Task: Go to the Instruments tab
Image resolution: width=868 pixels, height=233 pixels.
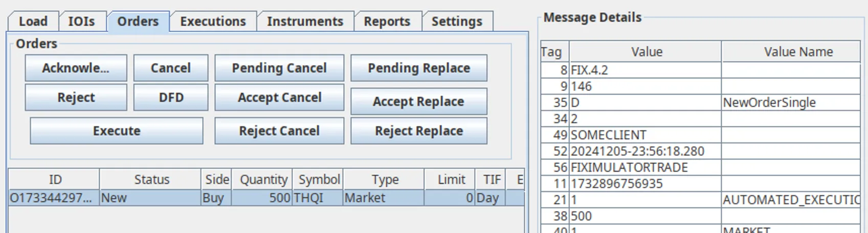Action: pyautogui.click(x=305, y=21)
